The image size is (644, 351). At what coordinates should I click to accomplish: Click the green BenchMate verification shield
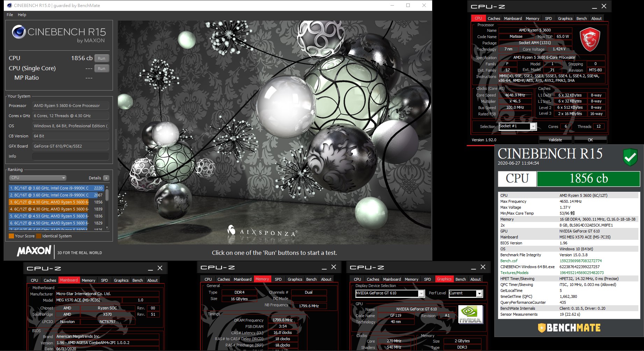630,157
